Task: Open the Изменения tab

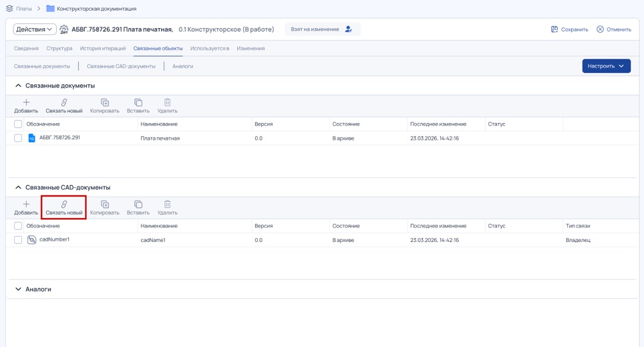Action: 251,48
